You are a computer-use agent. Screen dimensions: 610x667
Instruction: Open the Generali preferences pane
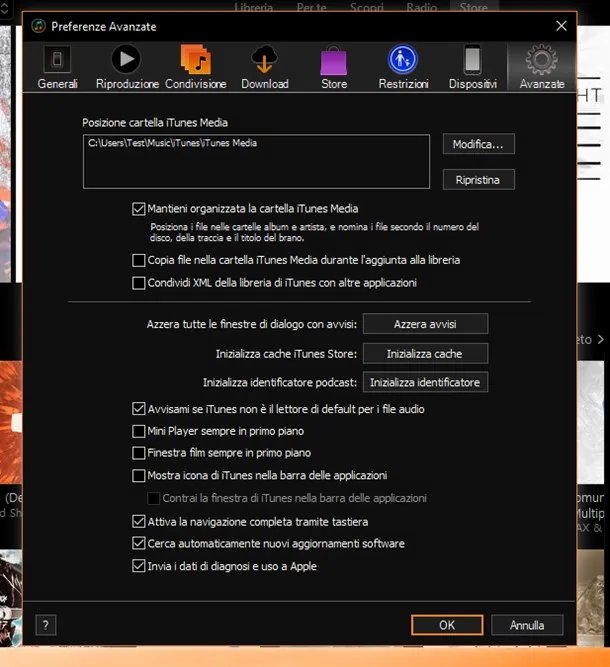pyautogui.click(x=57, y=67)
